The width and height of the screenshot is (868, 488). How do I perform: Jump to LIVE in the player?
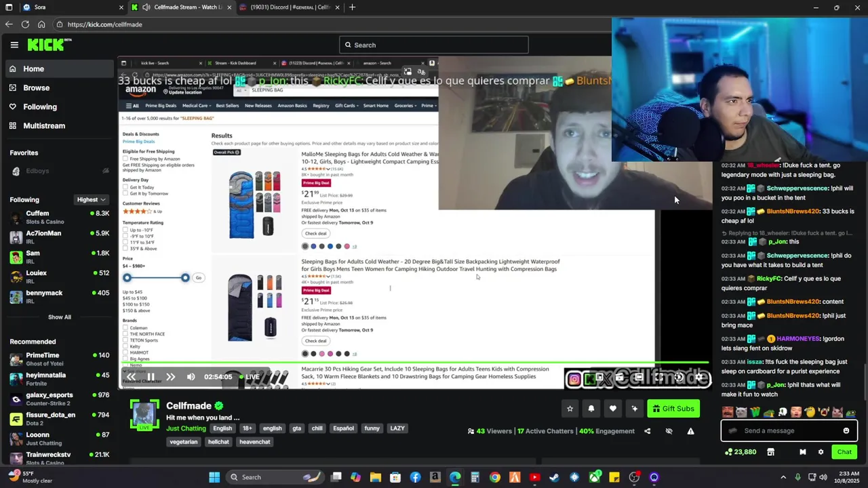[x=248, y=377]
